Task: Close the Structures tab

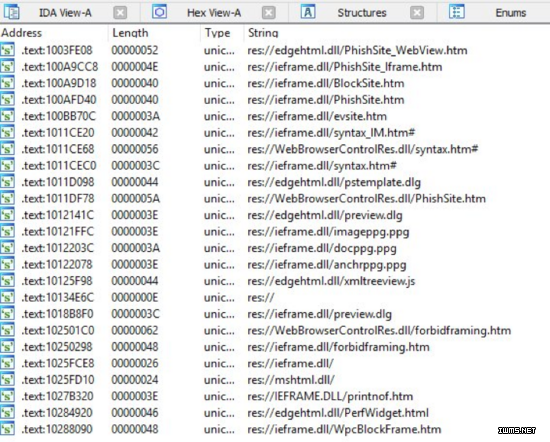Action: (x=417, y=13)
